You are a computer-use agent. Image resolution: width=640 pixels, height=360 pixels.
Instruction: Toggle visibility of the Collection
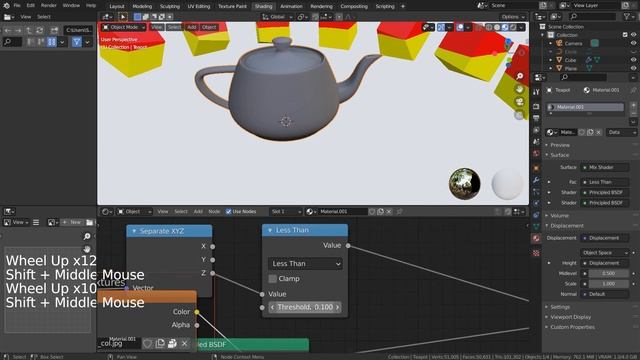[633, 35]
